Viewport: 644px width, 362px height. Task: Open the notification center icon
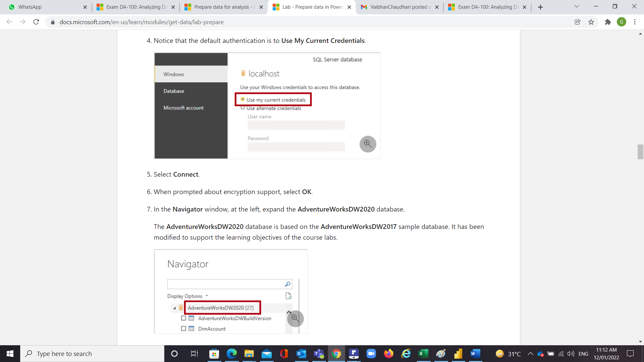coord(630,354)
